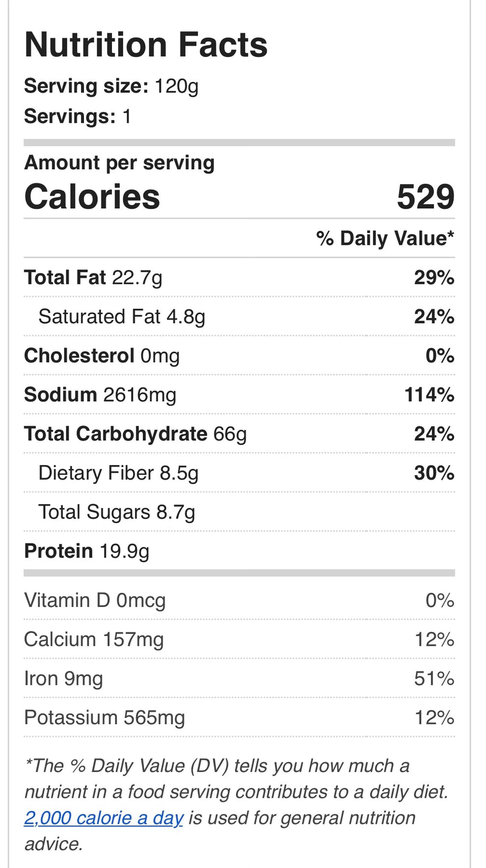Click the Saturated Fat 4.8g label
Viewport: 486px width, 868px height.
pos(122,317)
